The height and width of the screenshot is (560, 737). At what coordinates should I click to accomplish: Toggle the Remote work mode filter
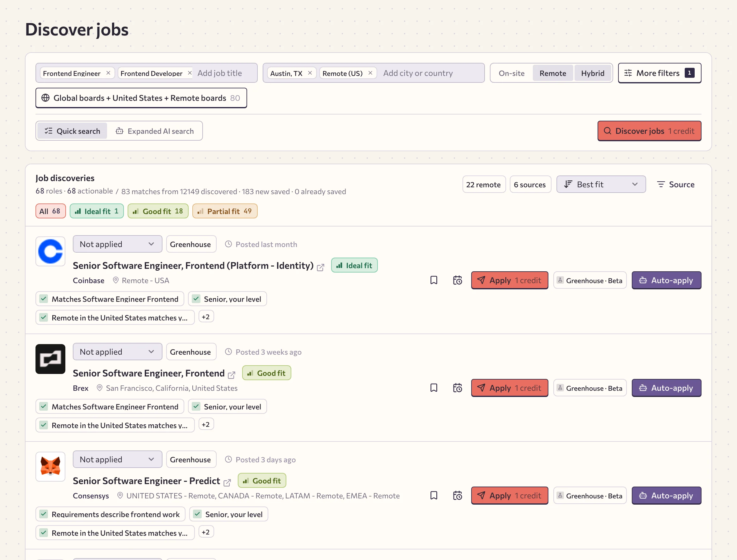coord(552,73)
